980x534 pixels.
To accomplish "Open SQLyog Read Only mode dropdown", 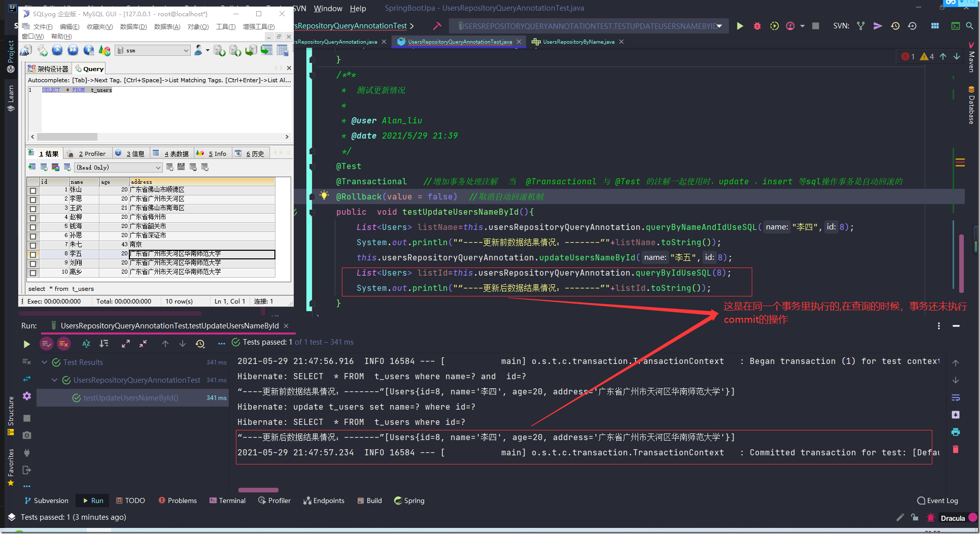I will 118,167.
